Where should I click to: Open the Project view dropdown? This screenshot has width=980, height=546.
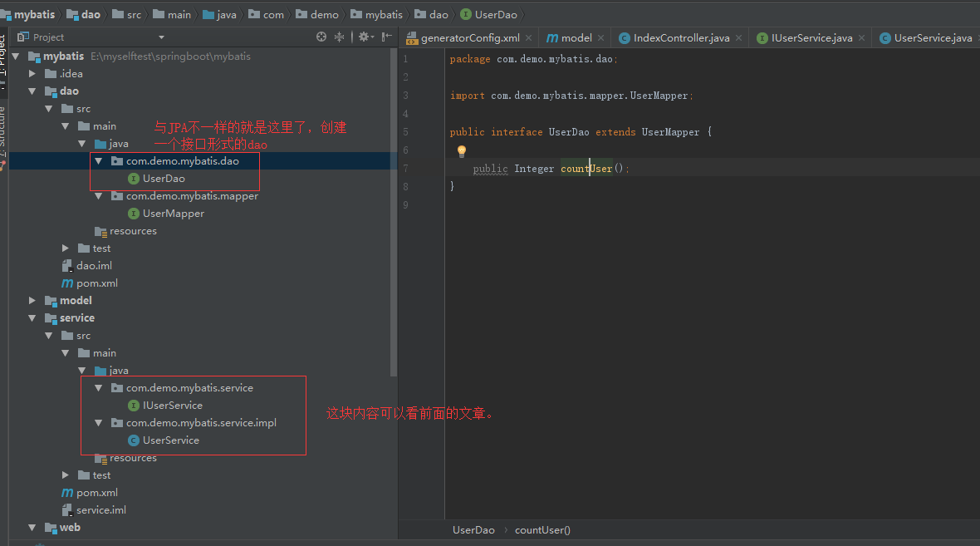[x=161, y=37]
